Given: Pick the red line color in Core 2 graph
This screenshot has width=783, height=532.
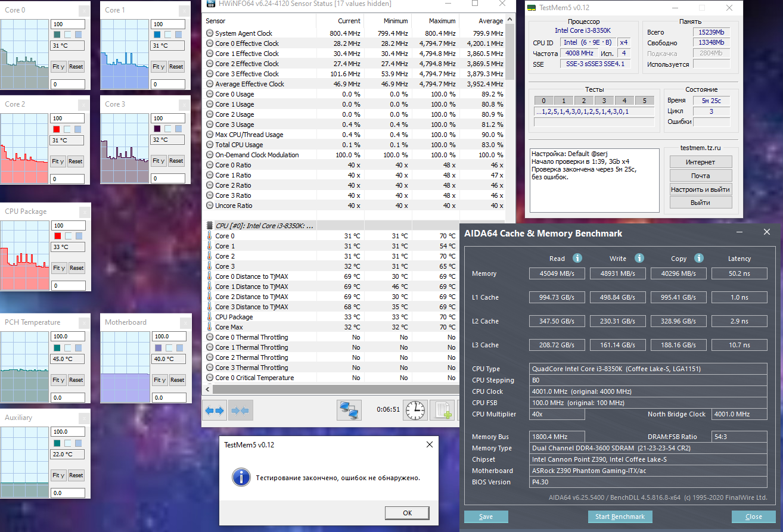Looking at the screenshot, I should [x=57, y=129].
